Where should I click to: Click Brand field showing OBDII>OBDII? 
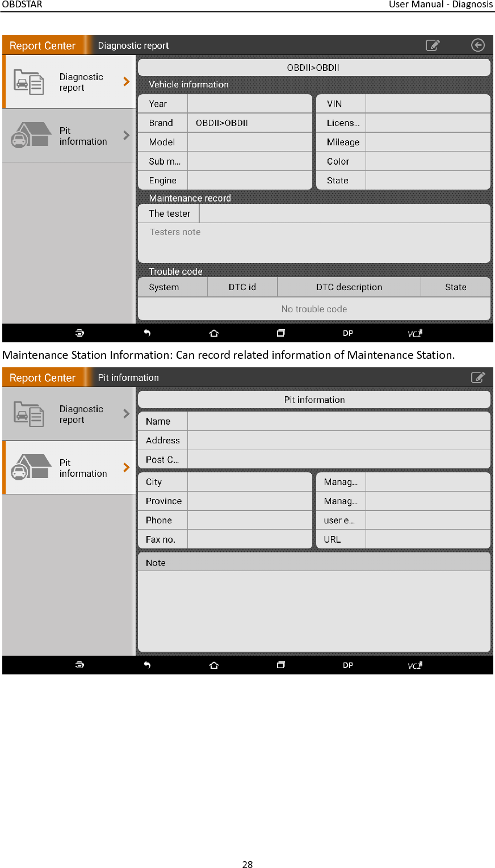click(250, 123)
